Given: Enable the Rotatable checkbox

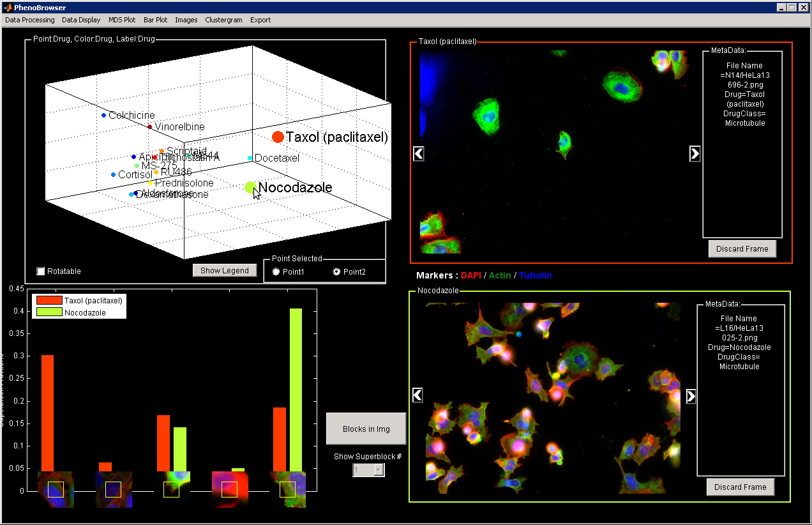Looking at the screenshot, I should coord(41,271).
